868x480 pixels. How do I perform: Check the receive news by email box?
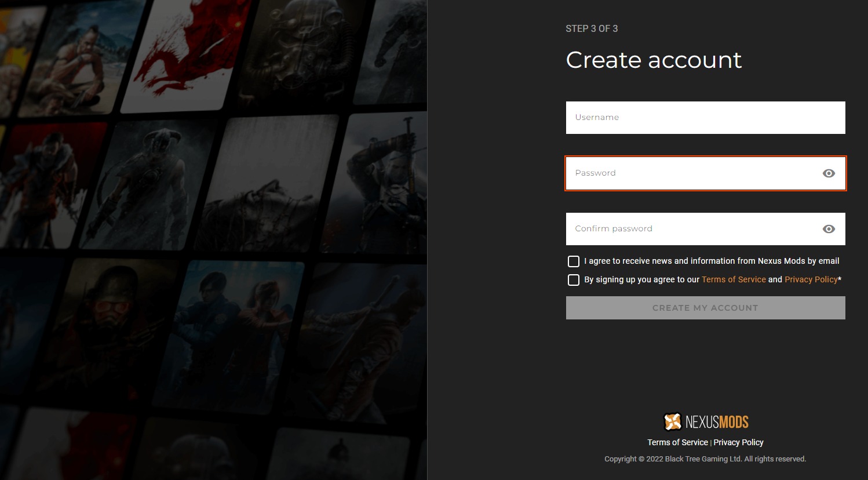pos(574,261)
